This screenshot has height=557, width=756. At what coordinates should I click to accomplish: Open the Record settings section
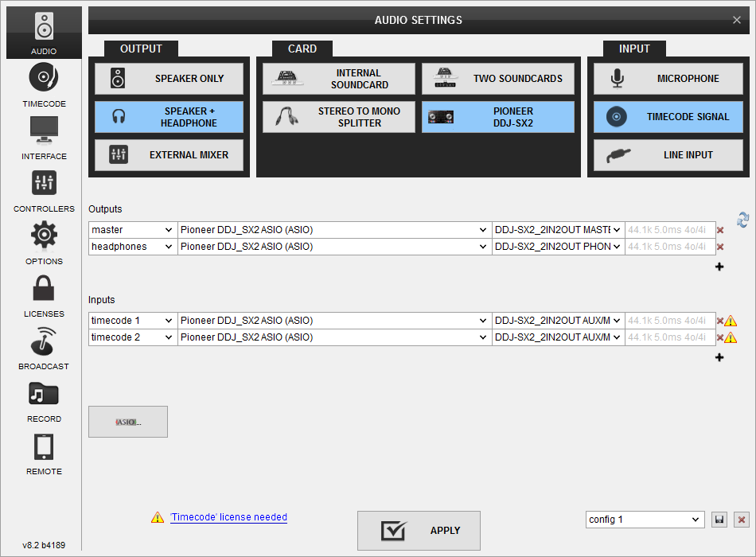click(44, 401)
